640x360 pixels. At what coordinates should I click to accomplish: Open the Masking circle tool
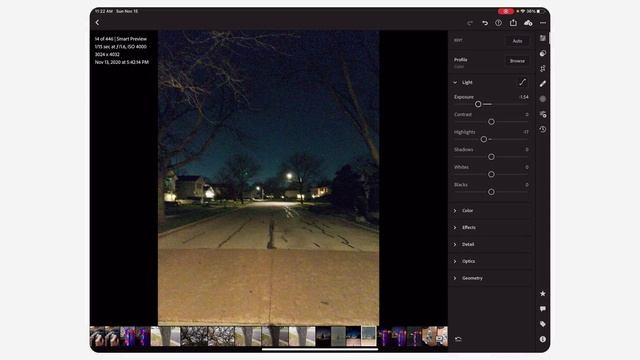542,99
